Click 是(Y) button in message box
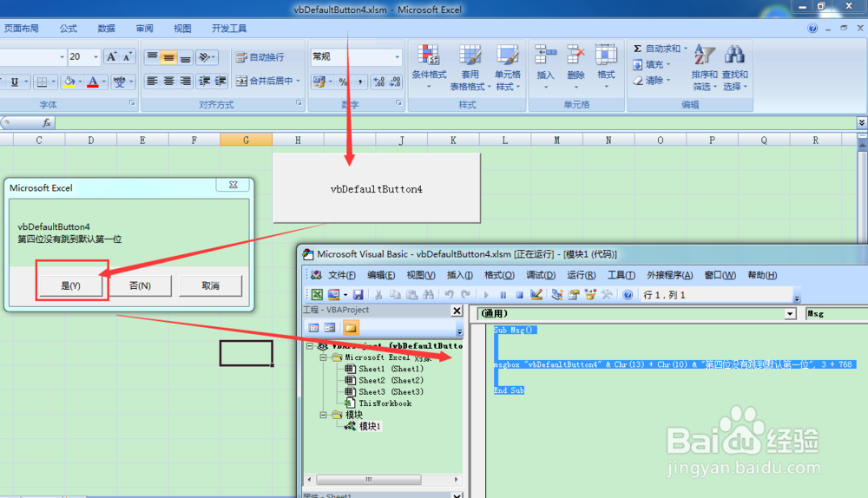The width and height of the screenshot is (868, 498). tap(71, 285)
